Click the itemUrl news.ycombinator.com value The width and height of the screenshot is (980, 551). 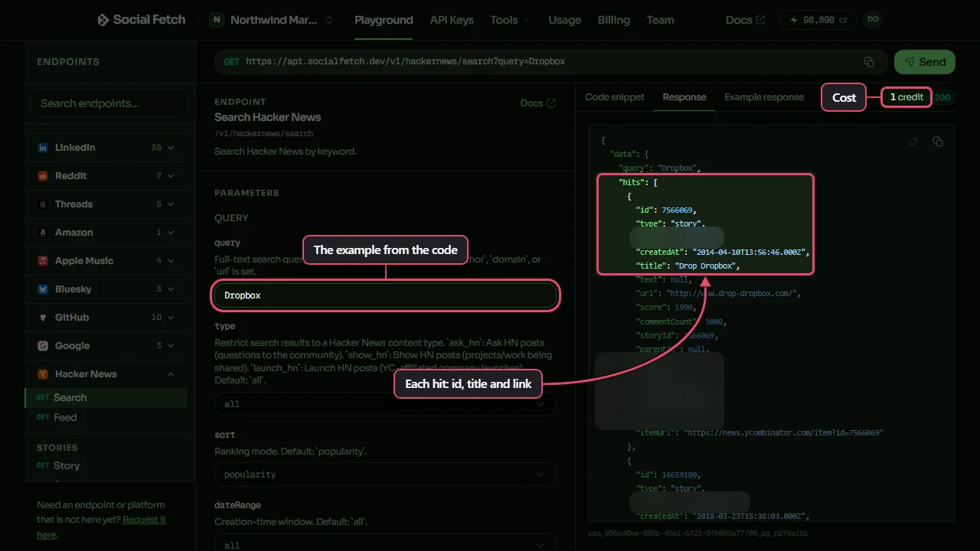784,433
